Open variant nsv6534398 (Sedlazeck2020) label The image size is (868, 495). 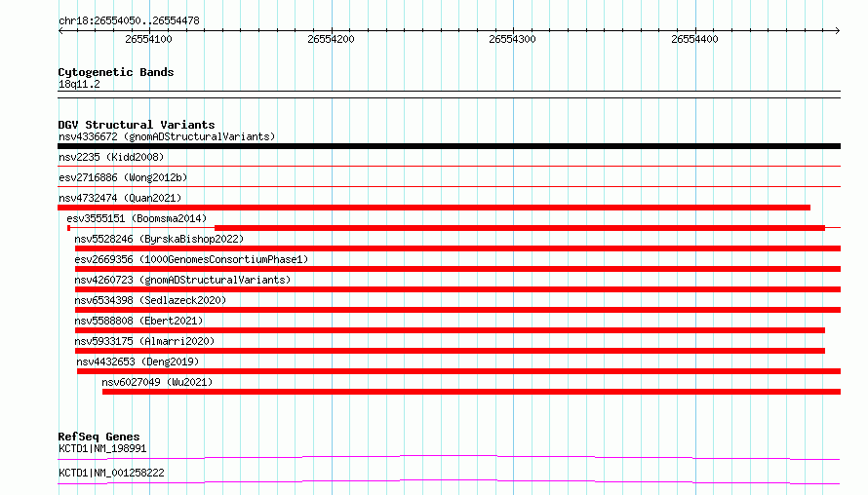pyautogui.click(x=150, y=300)
